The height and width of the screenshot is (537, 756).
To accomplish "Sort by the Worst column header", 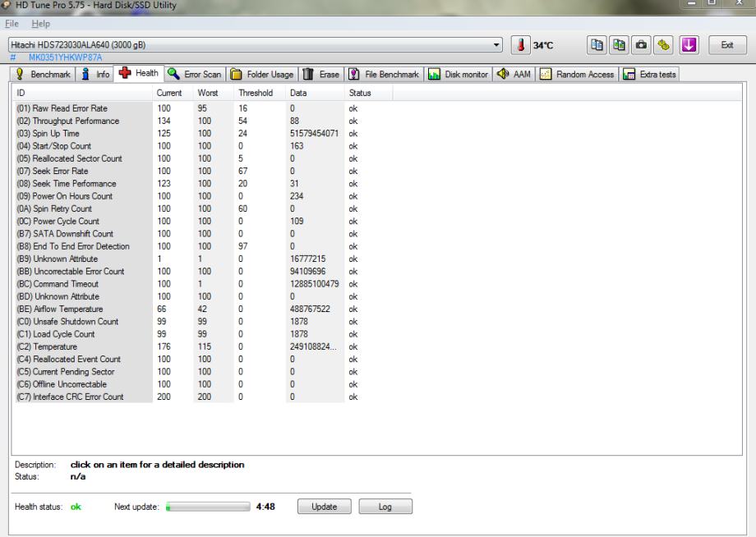I will coord(214,93).
